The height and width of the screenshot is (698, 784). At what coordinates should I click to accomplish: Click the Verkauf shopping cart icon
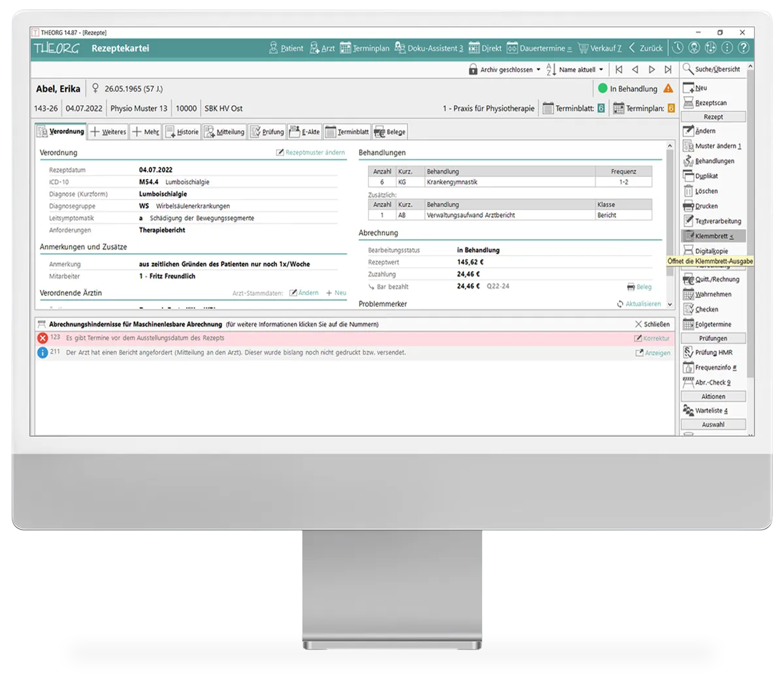pos(583,48)
